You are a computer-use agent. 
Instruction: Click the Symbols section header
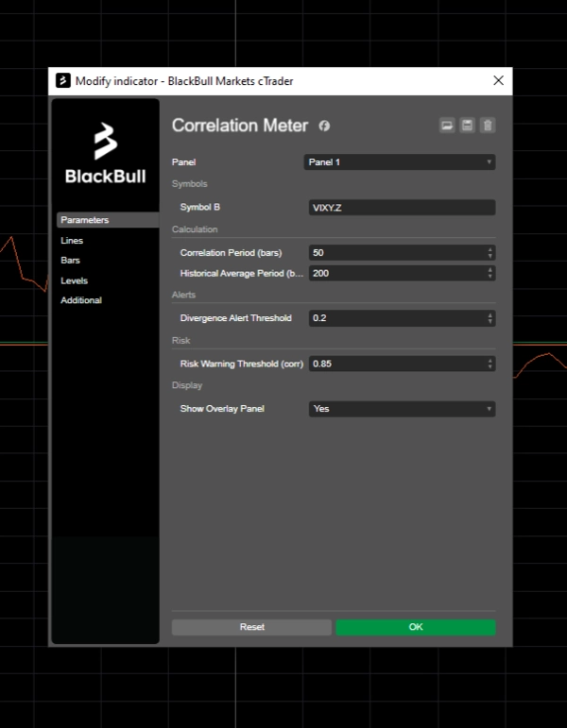(x=190, y=184)
